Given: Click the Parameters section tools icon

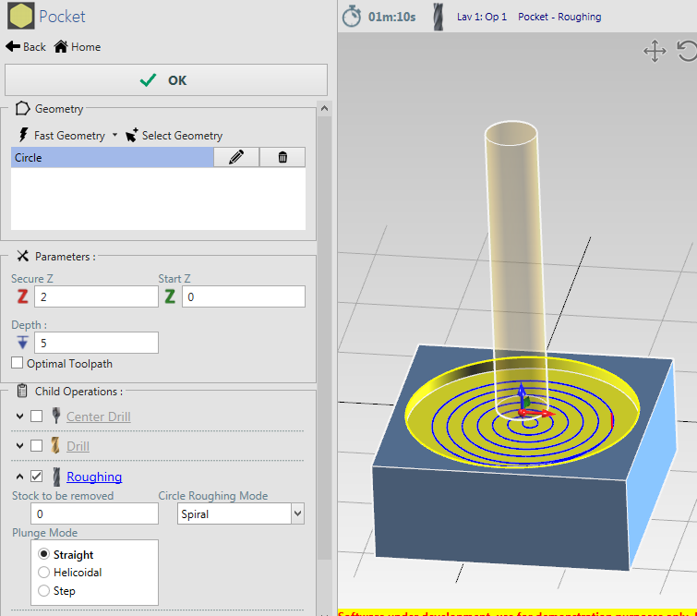Looking at the screenshot, I should coord(23,256).
